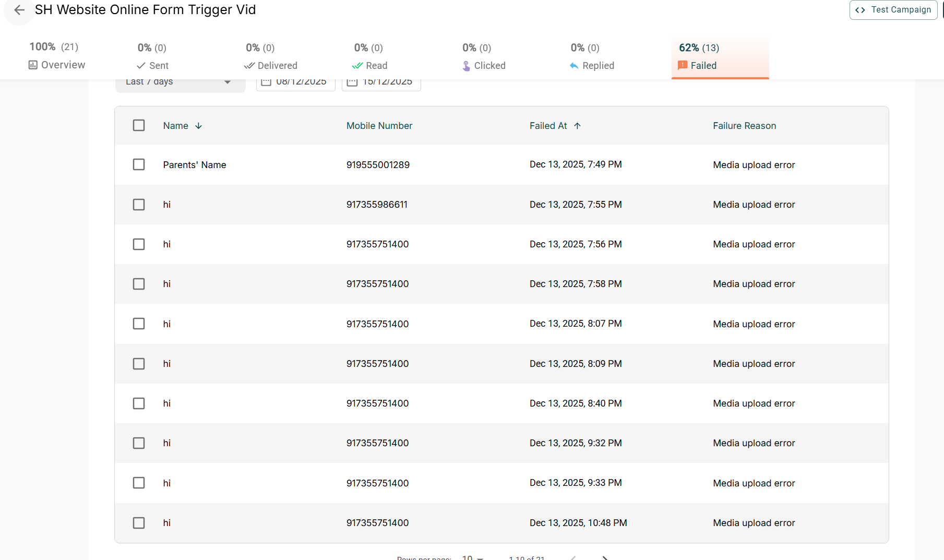Go to previous page arrow
944x560 pixels.
(573, 557)
